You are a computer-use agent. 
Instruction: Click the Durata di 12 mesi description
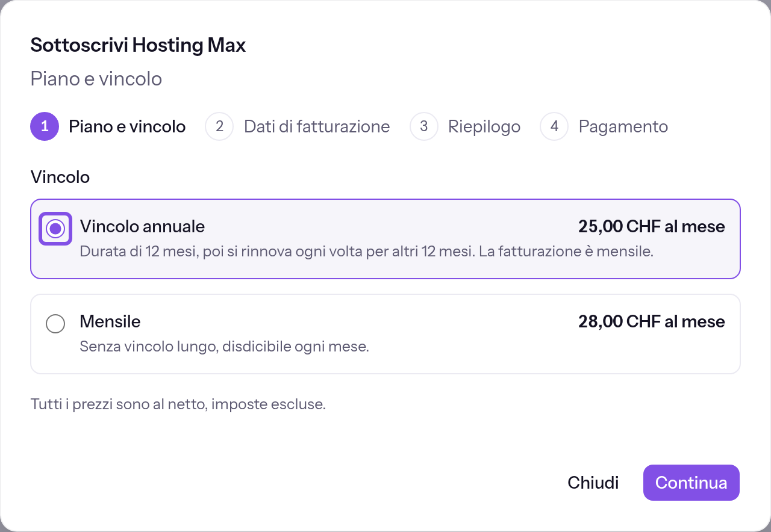point(367,252)
